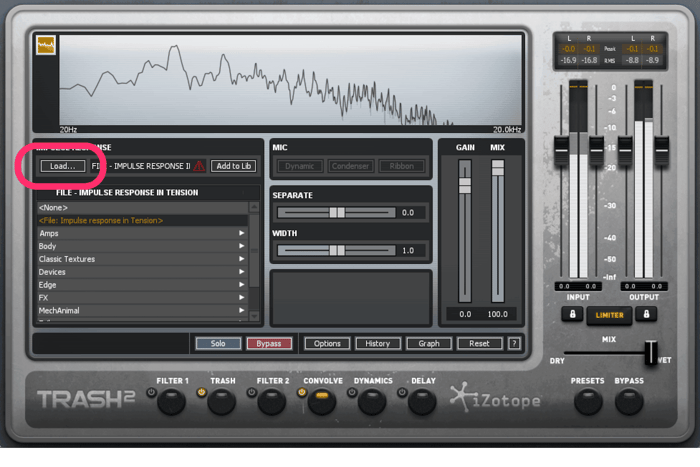Screen dimensions: 700x467
Task: Toggle the Solo button
Action: coord(218,343)
